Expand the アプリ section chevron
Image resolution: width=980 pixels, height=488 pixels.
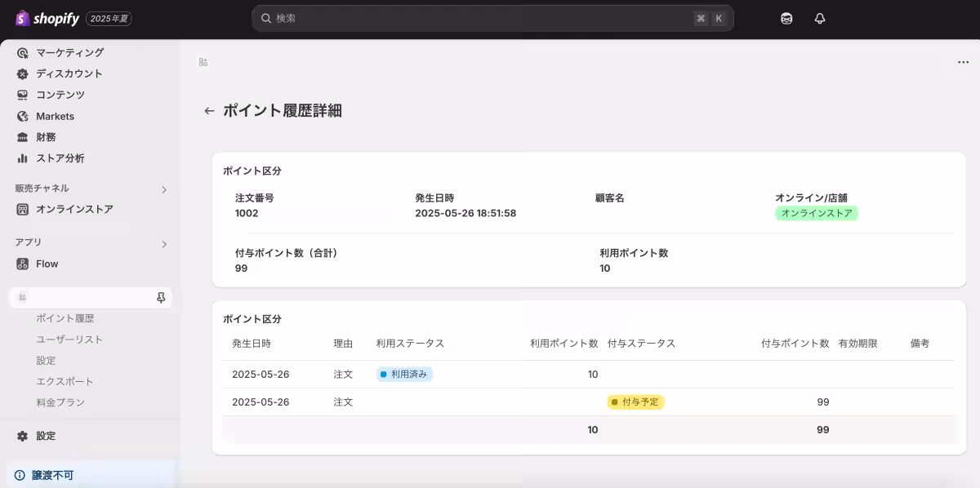[x=163, y=243]
